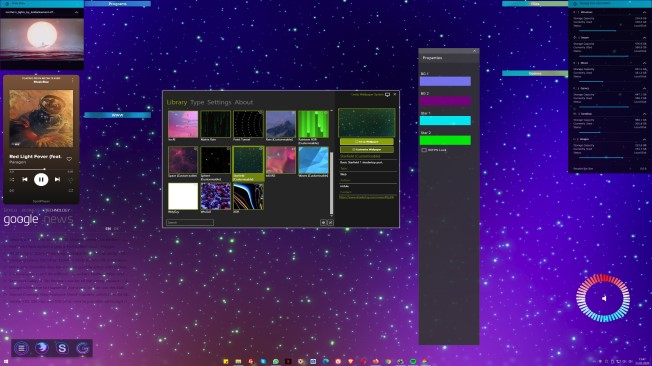Screen dimensions: 652x366
Task: Open the monitor icon in the Lively window header
Action: click(x=387, y=94)
